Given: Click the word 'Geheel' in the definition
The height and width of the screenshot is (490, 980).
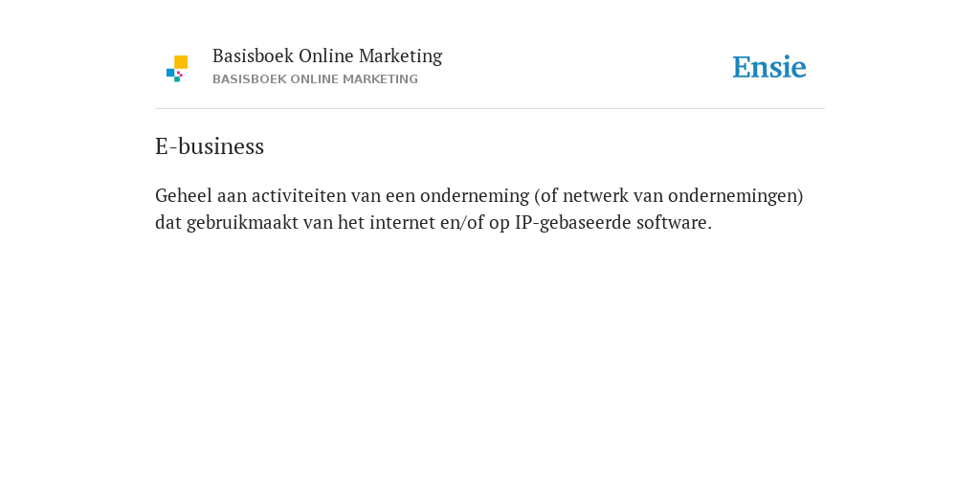Looking at the screenshot, I should (183, 195).
